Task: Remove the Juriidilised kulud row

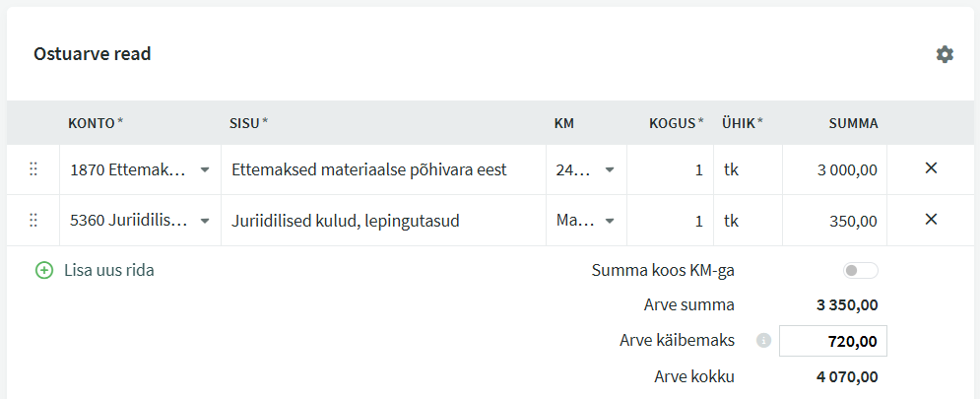Action: tap(931, 219)
